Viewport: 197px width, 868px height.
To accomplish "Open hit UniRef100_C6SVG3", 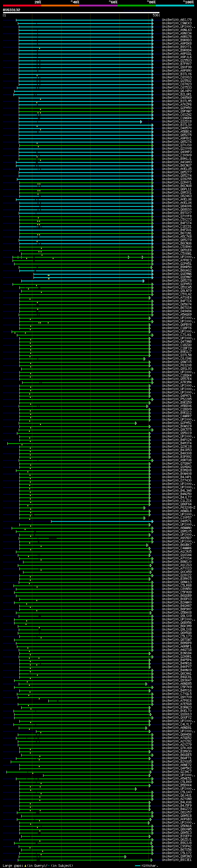I will (176, 78).
